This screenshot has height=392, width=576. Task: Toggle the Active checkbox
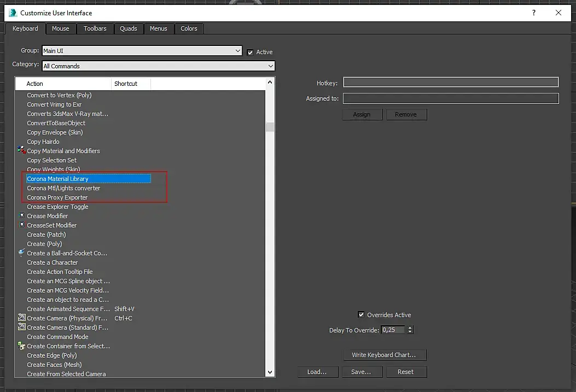tap(250, 52)
